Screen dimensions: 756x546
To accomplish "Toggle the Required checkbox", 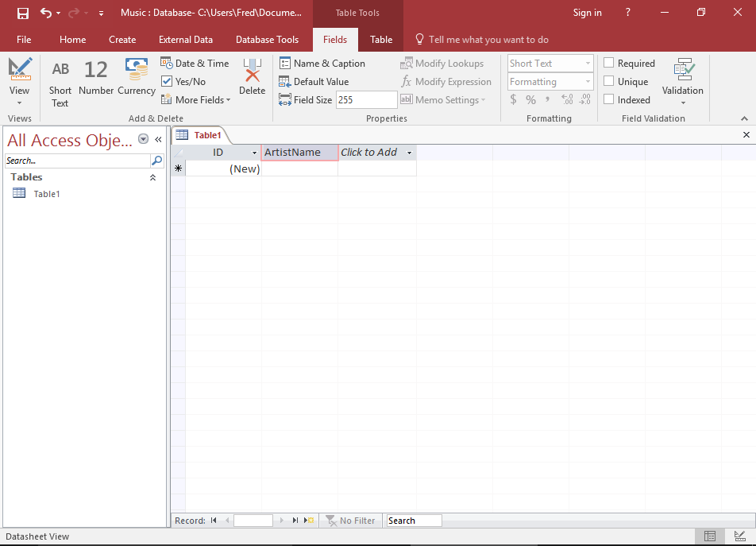I will tap(609, 63).
